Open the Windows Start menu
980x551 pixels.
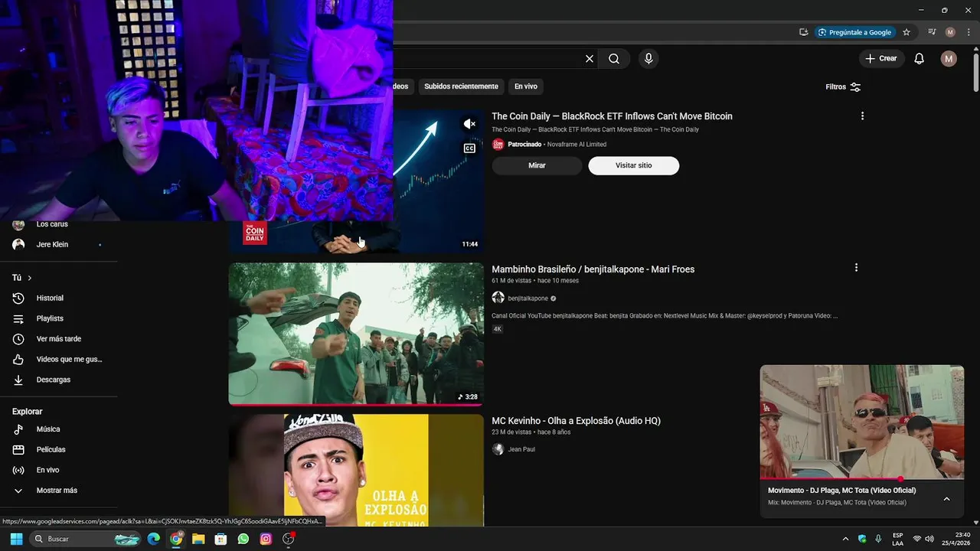tap(16, 539)
